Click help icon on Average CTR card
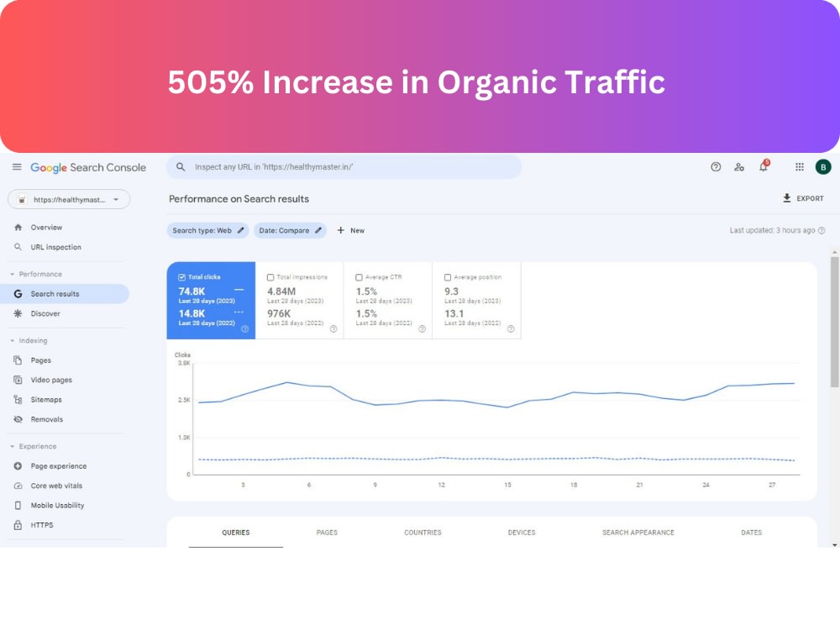Screen dimensions: 840x630 pos(423,329)
